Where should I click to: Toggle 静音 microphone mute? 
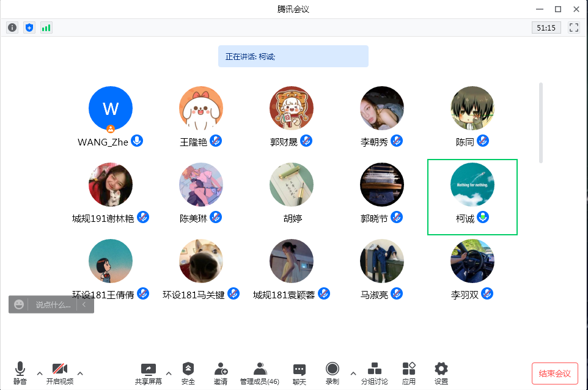[20, 372]
